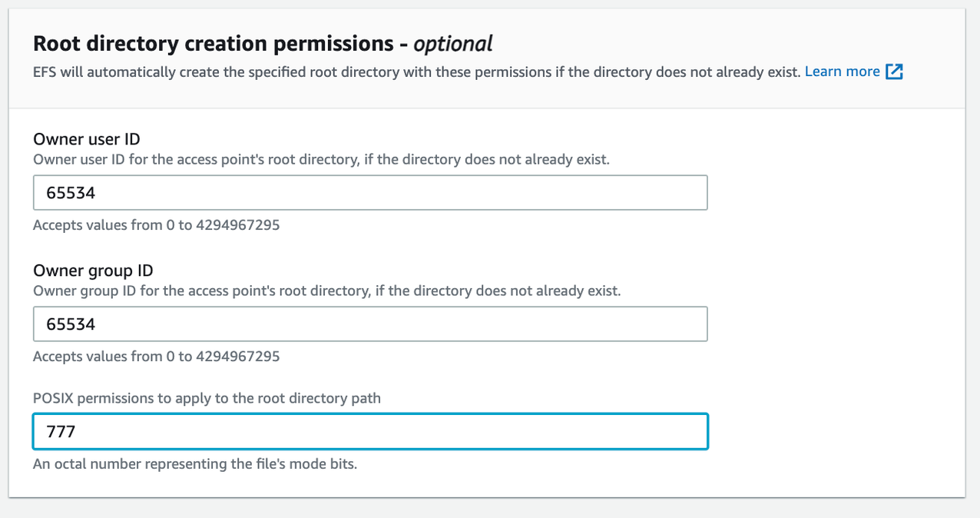Click the EFS automatic creation description text

point(415,71)
